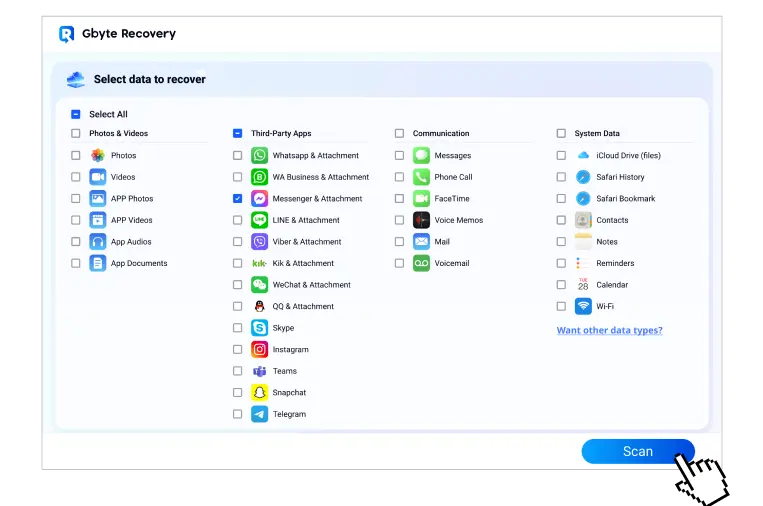Click the Safari History compass icon
763x506 pixels.
[583, 177]
